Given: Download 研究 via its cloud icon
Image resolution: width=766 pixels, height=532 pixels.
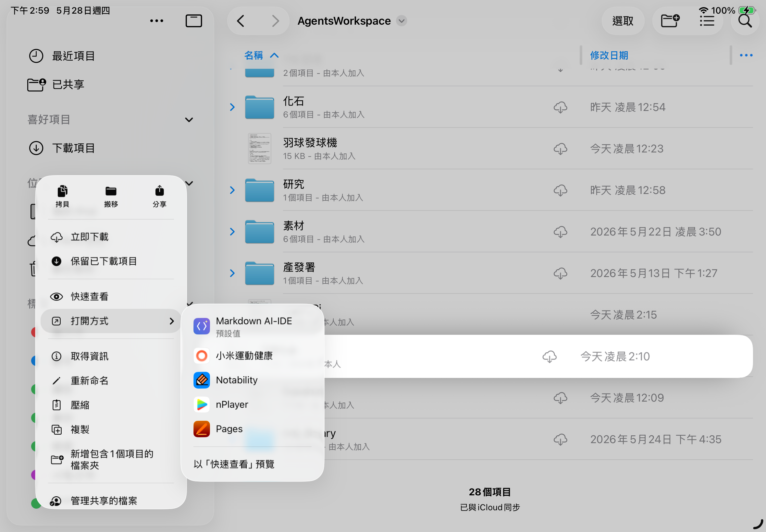Looking at the screenshot, I should click(560, 190).
